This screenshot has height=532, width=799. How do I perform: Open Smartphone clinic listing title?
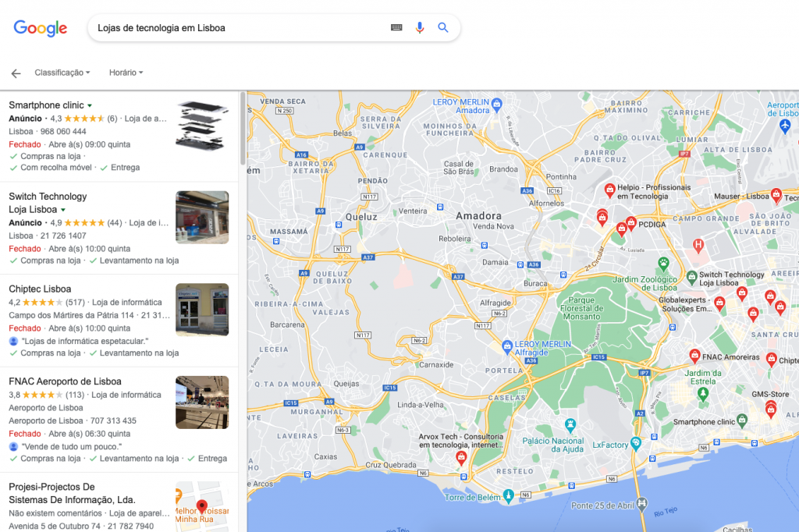(46, 105)
